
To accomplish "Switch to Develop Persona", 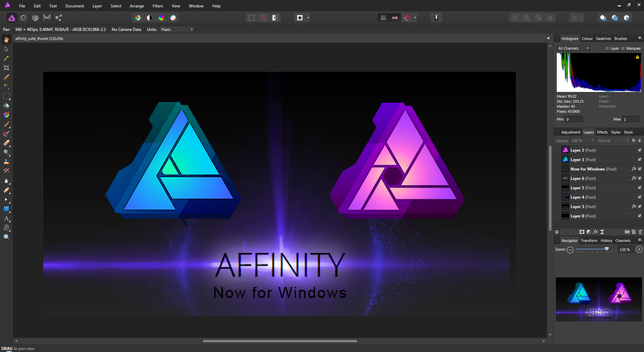I will coord(35,18).
